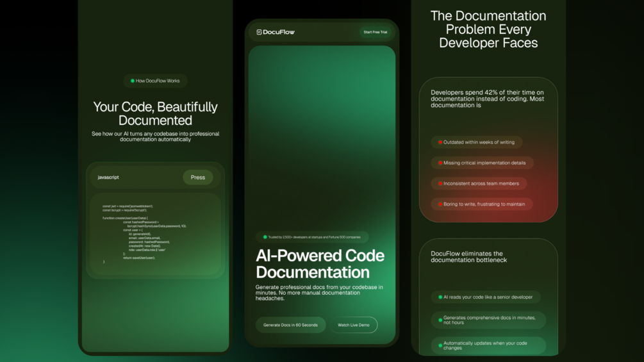Click the code snippet block

(155, 233)
